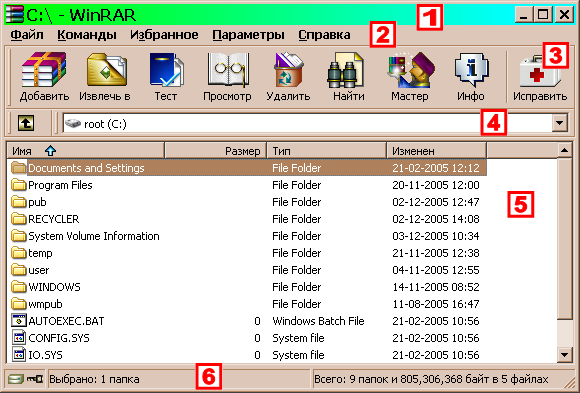Screen dimensions: 580x393
Task: Maximize the WinRAR window
Action: pyautogui.click(x=543, y=14)
